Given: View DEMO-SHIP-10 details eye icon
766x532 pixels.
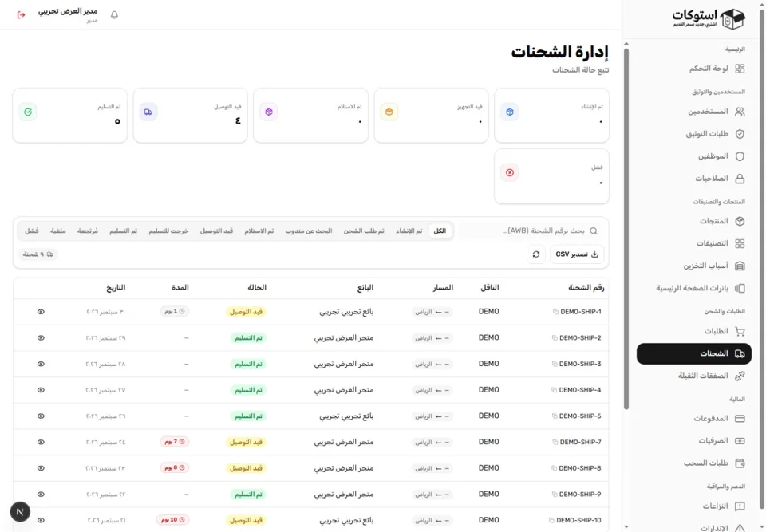Looking at the screenshot, I should tap(41, 520).
